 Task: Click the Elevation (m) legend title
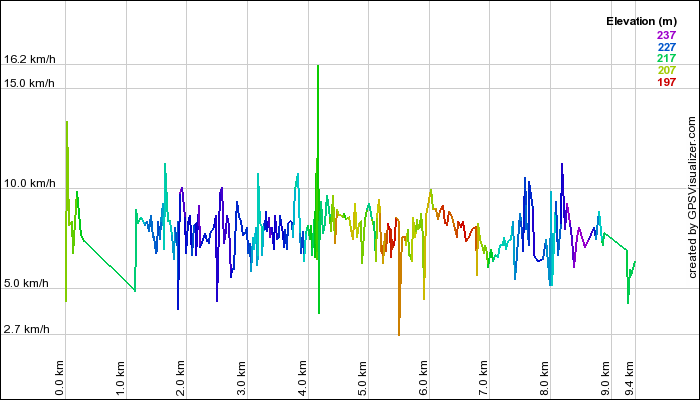[x=642, y=21]
